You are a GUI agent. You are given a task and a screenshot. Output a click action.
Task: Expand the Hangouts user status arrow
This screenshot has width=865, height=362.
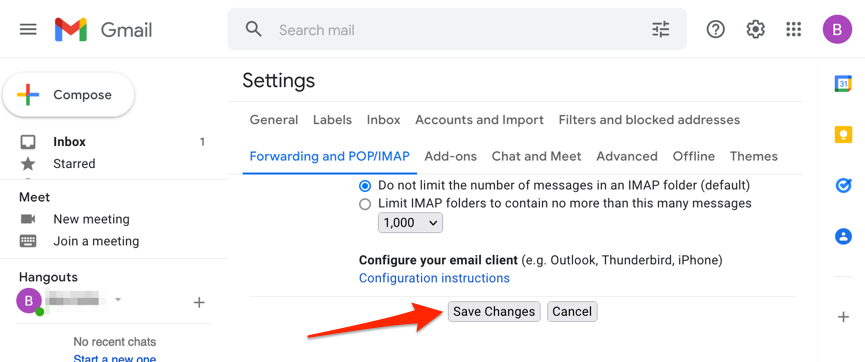pos(118,300)
